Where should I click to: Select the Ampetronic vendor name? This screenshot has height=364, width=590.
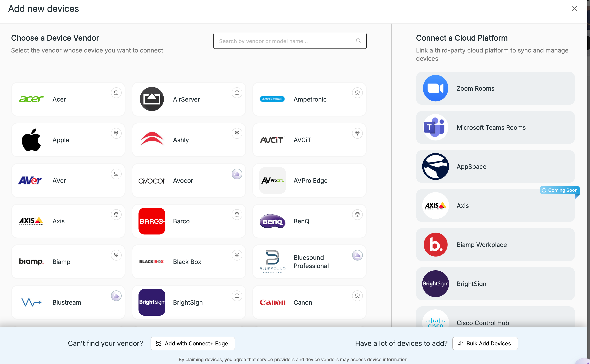pos(310,99)
